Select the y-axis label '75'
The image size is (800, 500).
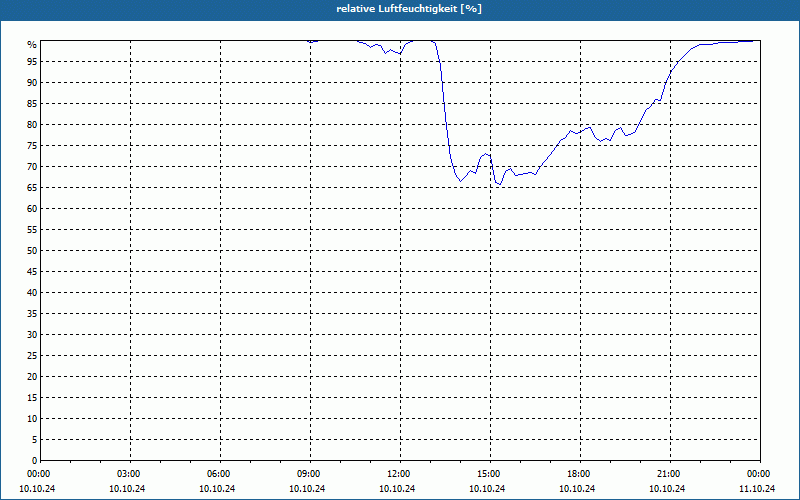coord(32,146)
